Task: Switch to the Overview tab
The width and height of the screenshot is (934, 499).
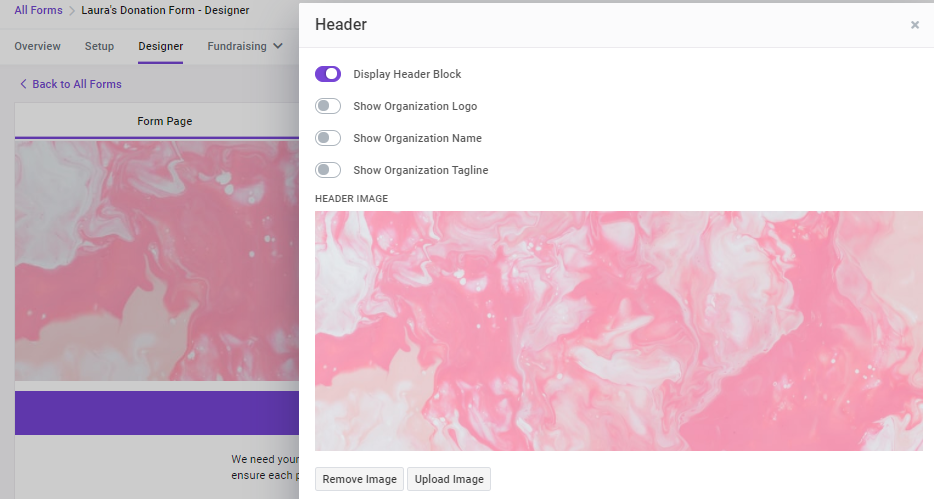Action: tap(38, 46)
